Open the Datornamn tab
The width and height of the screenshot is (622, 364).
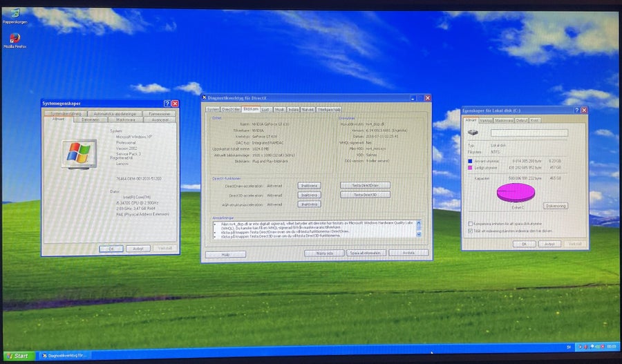coord(91,119)
